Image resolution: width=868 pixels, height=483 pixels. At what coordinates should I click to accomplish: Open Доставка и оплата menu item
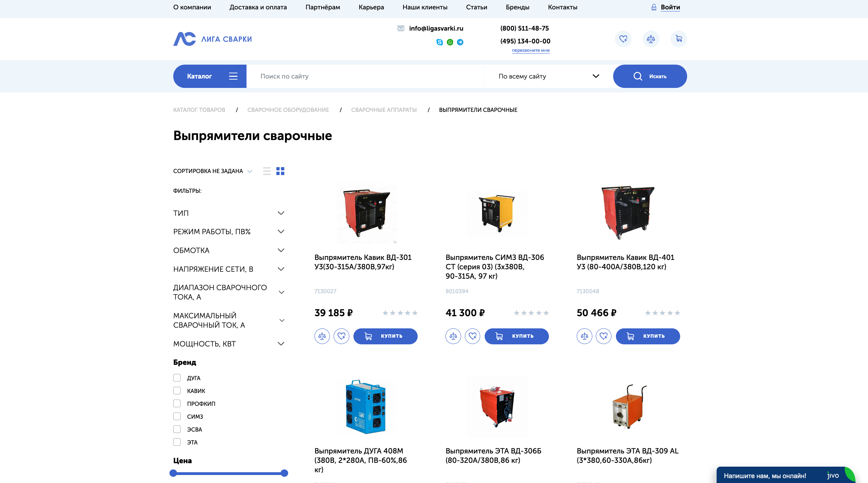[x=258, y=7]
